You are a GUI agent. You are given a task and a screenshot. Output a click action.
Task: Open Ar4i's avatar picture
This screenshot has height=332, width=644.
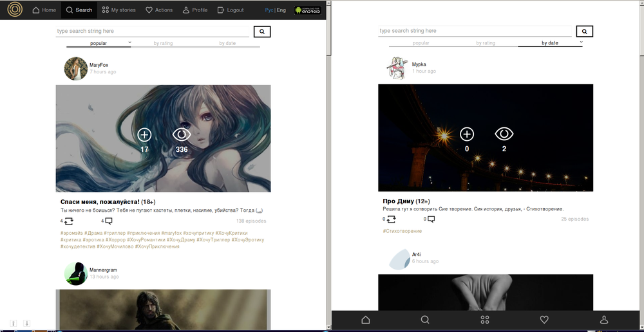coord(400,259)
